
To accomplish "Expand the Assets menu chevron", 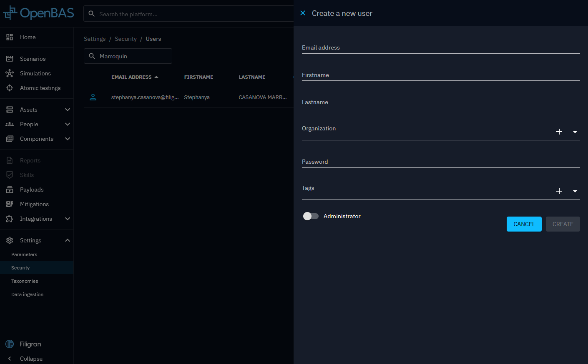I will [68, 110].
